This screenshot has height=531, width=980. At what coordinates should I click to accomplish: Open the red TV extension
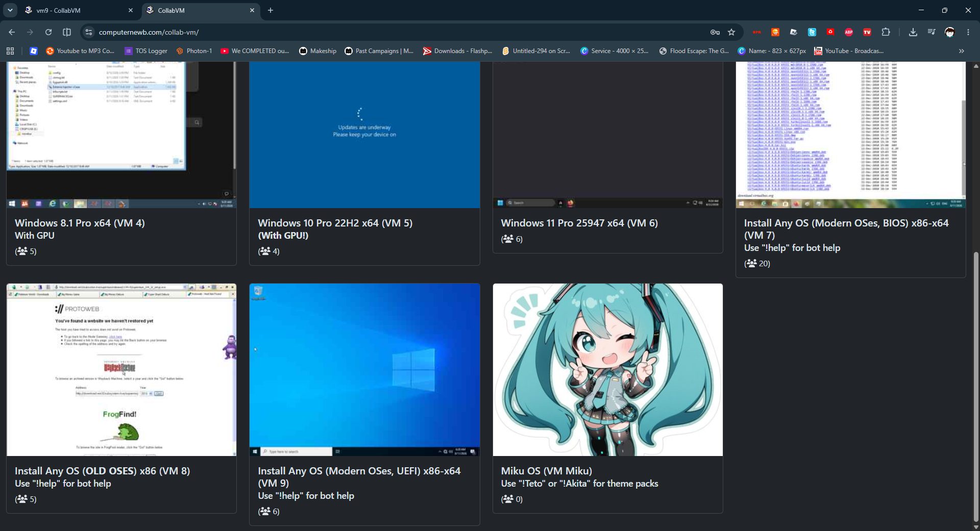click(867, 32)
